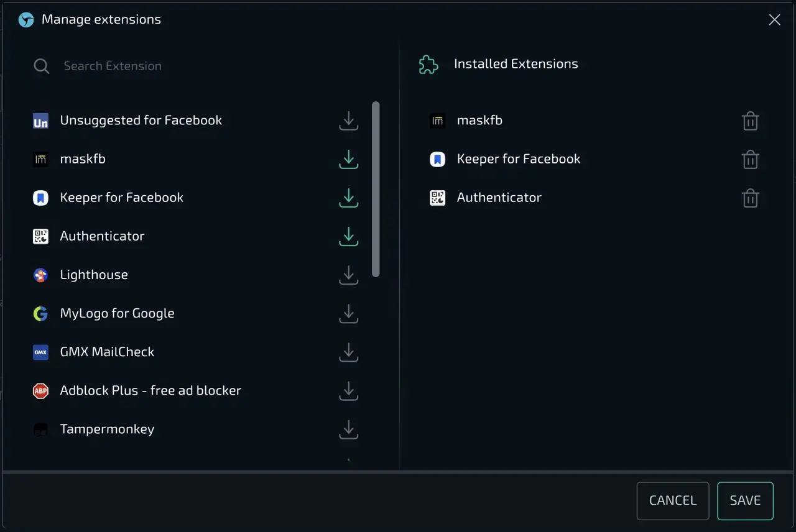The image size is (796, 532).
Task: Uninstall Authenticator using trash icon
Action: tap(750, 198)
